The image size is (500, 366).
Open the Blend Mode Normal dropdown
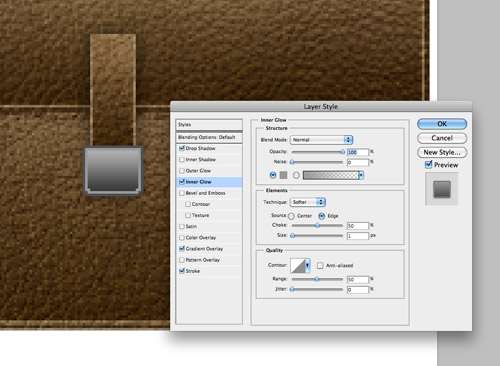[321, 140]
